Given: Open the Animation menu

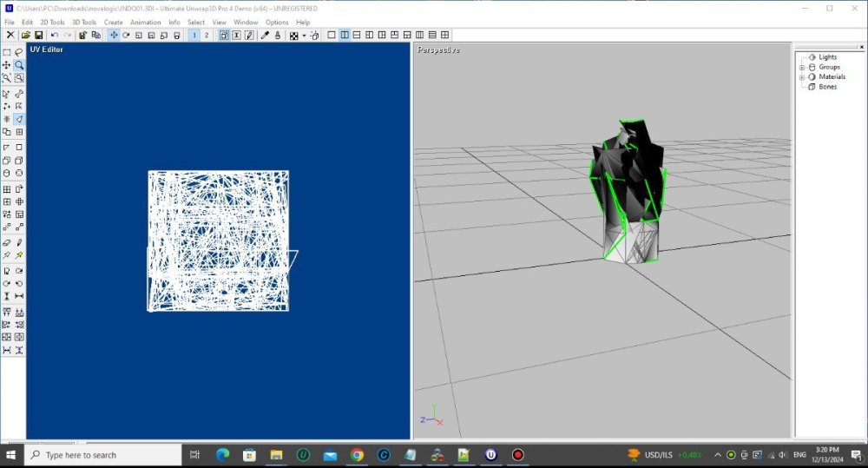Looking at the screenshot, I should click(x=145, y=22).
